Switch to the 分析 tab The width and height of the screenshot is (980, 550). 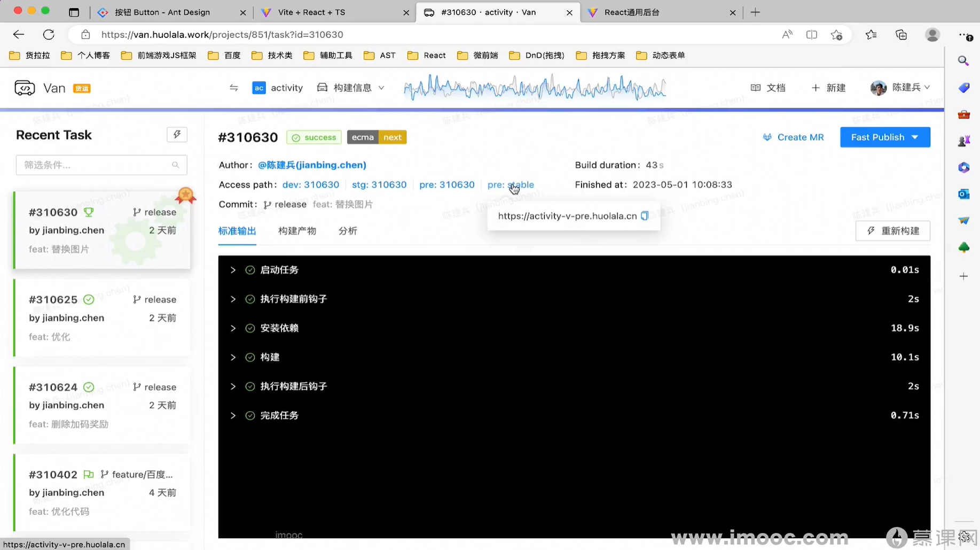coord(348,231)
